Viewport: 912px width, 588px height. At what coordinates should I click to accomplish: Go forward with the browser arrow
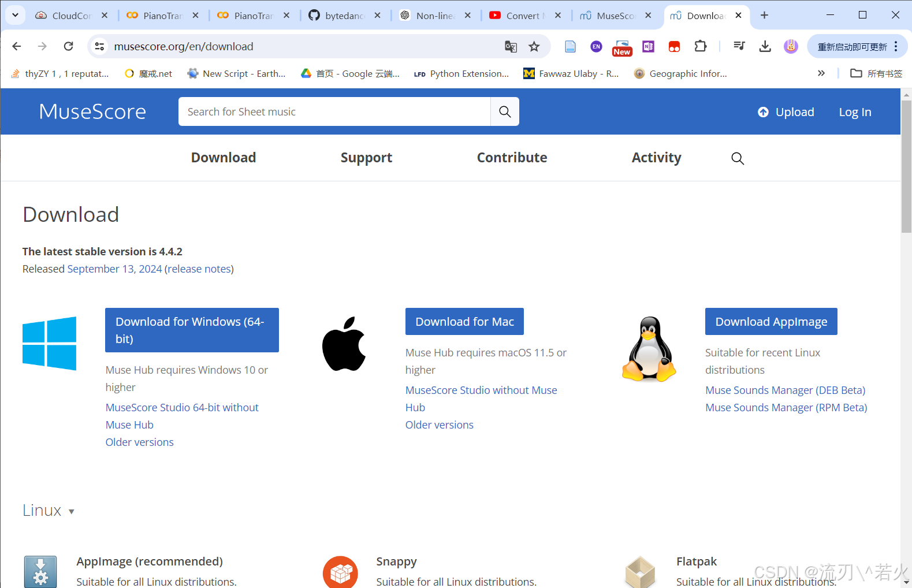point(42,46)
